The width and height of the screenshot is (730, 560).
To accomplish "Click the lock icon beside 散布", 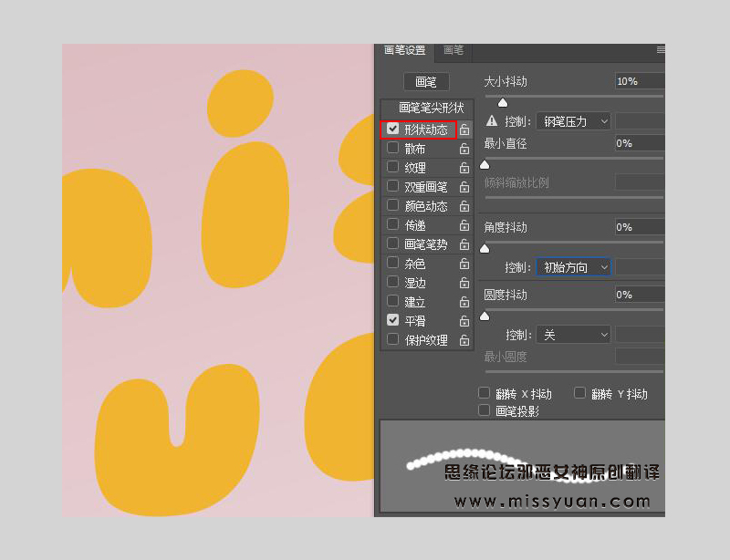I will [464, 148].
